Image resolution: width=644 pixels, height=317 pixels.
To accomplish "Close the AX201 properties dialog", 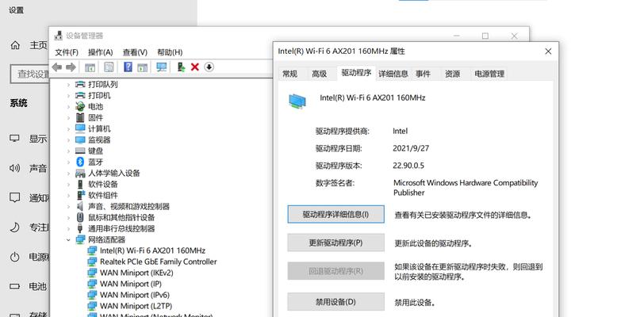I will click(548, 52).
